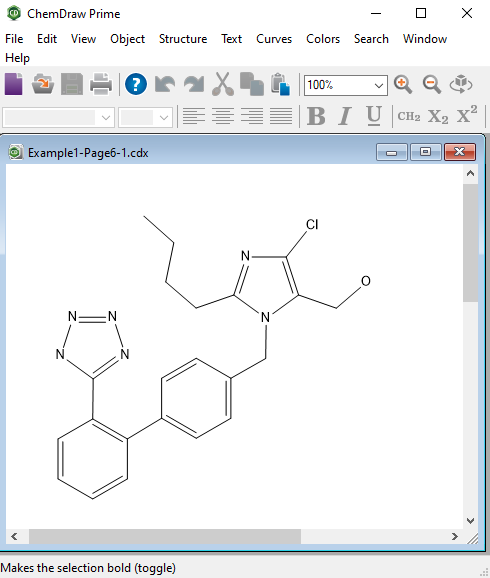Screen dimensions: 490x578
Task: Open the Colors menu
Action: (x=323, y=39)
